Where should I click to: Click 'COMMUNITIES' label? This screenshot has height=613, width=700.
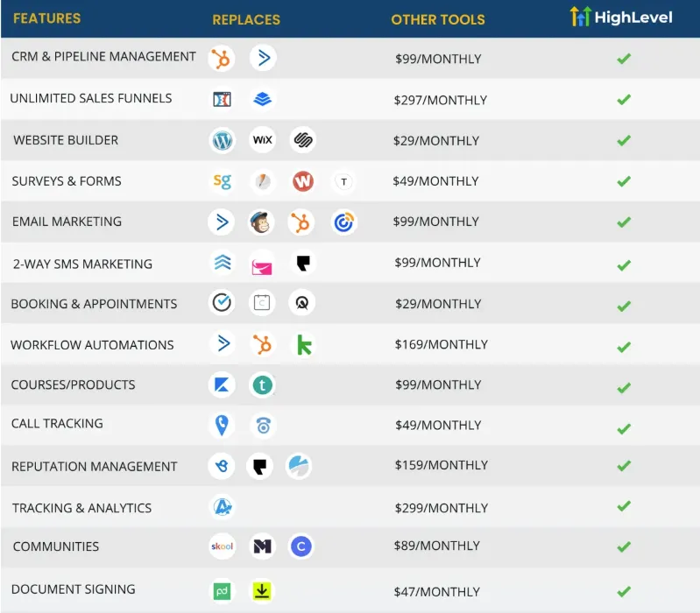pos(56,546)
